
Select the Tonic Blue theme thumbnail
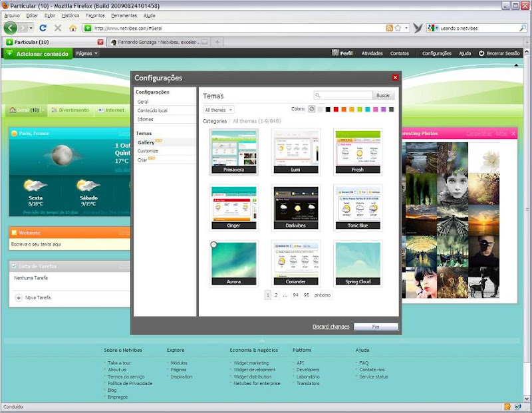pyautogui.click(x=358, y=207)
